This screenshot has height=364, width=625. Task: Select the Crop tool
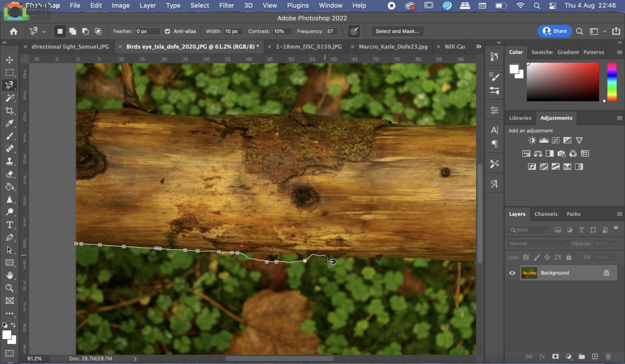10,110
